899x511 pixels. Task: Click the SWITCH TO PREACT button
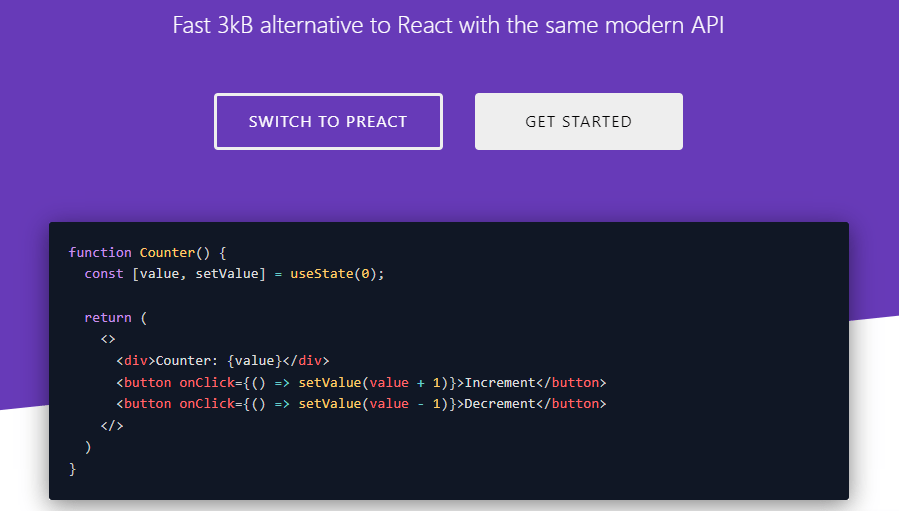pyautogui.click(x=328, y=122)
